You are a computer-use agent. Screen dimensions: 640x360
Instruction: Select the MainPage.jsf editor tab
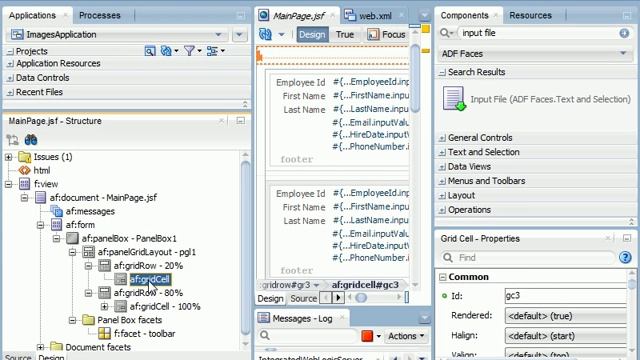click(298, 16)
